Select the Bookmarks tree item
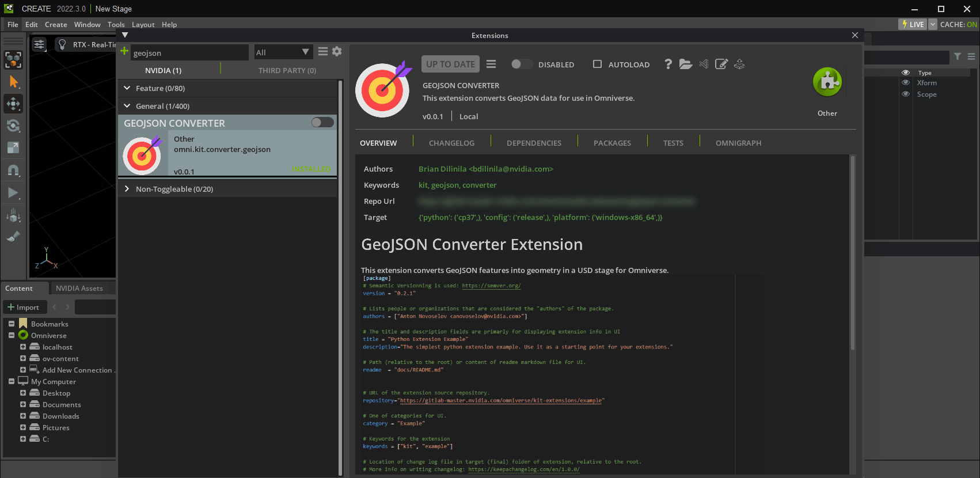Screen dimensions: 980x478 [x=50, y=324]
